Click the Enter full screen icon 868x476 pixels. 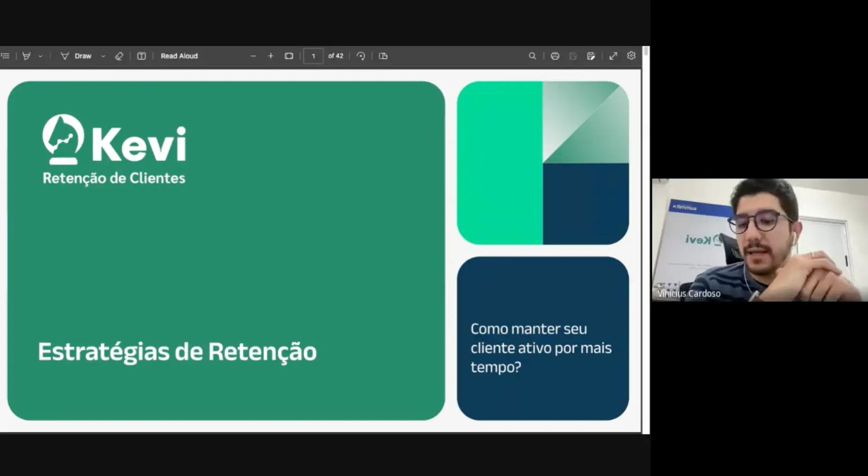tap(613, 56)
